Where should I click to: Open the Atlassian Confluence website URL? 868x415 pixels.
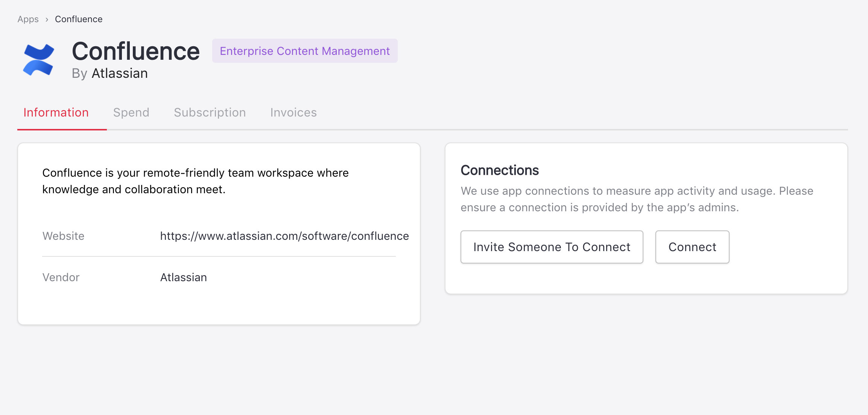(x=284, y=236)
